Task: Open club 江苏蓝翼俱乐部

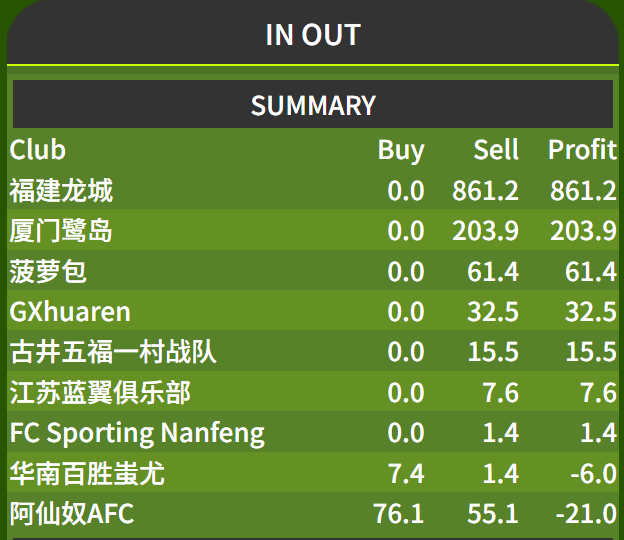Action: [x=100, y=392]
